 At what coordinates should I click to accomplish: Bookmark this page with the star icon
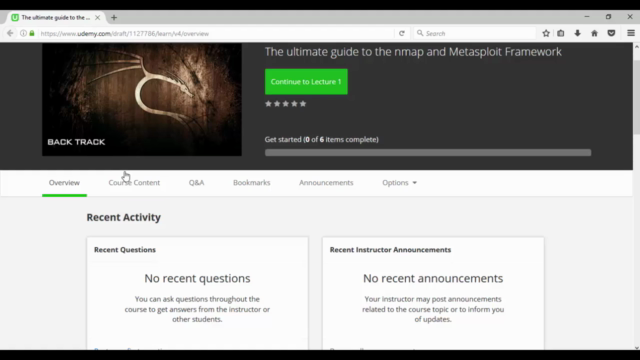tap(546, 33)
